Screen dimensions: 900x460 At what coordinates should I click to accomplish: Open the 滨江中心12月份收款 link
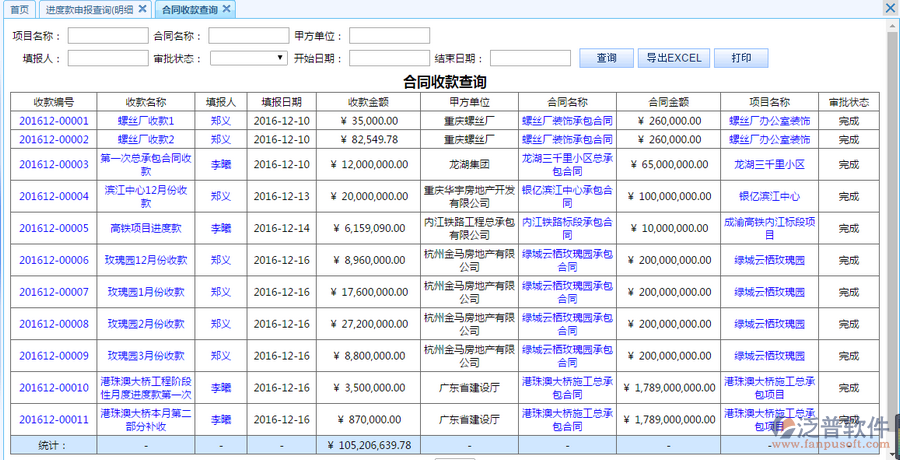pyautogui.click(x=146, y=196)
